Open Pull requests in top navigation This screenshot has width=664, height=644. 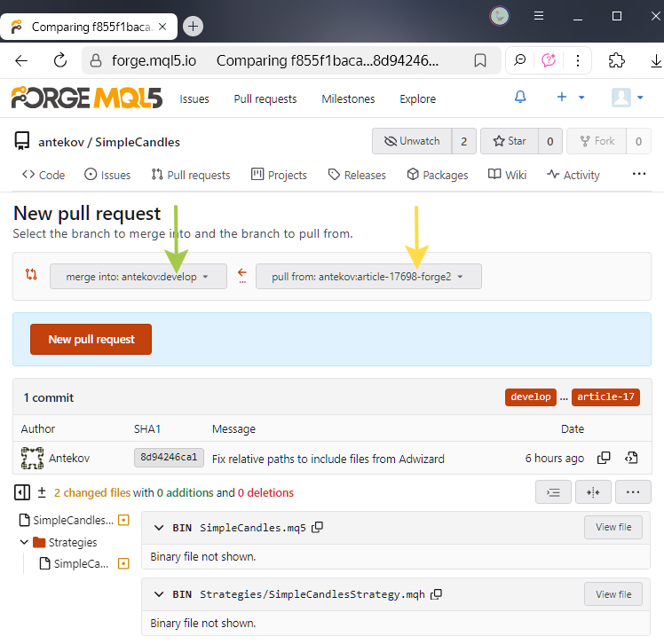[x=265, y=99]
